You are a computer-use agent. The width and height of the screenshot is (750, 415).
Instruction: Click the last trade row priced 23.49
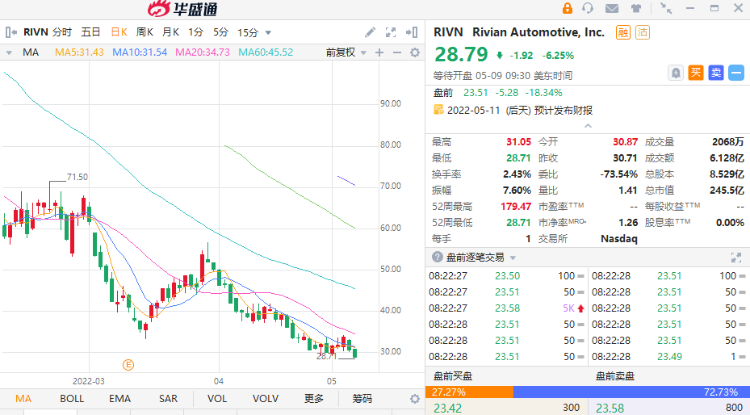[x=668, y=357]
